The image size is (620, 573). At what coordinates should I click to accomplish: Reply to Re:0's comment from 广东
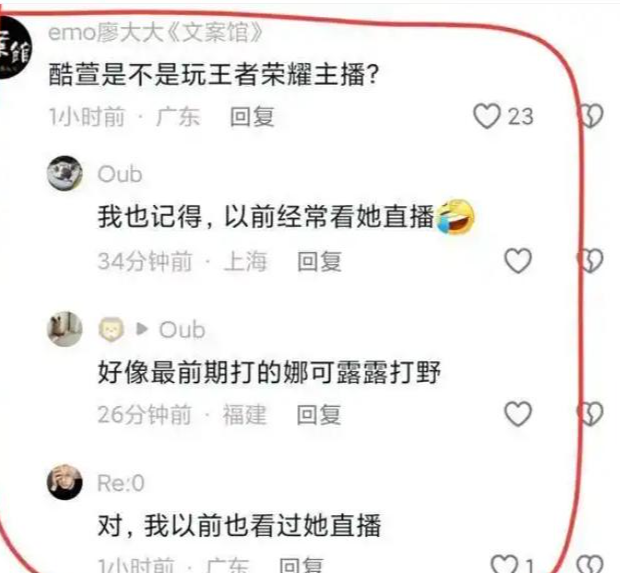tap(301, 565)
